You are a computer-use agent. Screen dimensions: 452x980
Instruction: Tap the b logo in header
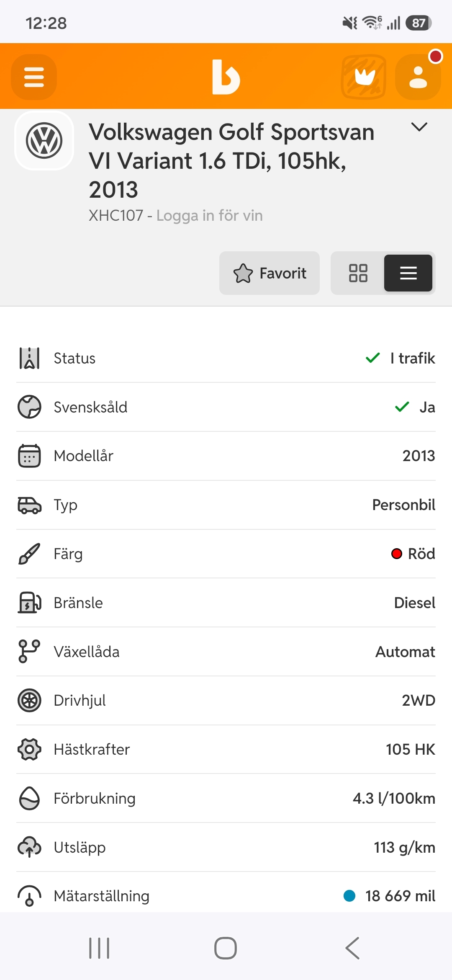[226, 77]
